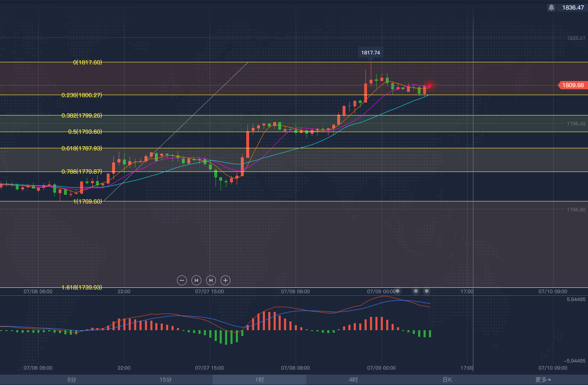Click the 22:00 label below MACD panel
Viewport: 588px width, 385px height.
tap(124, 368)
